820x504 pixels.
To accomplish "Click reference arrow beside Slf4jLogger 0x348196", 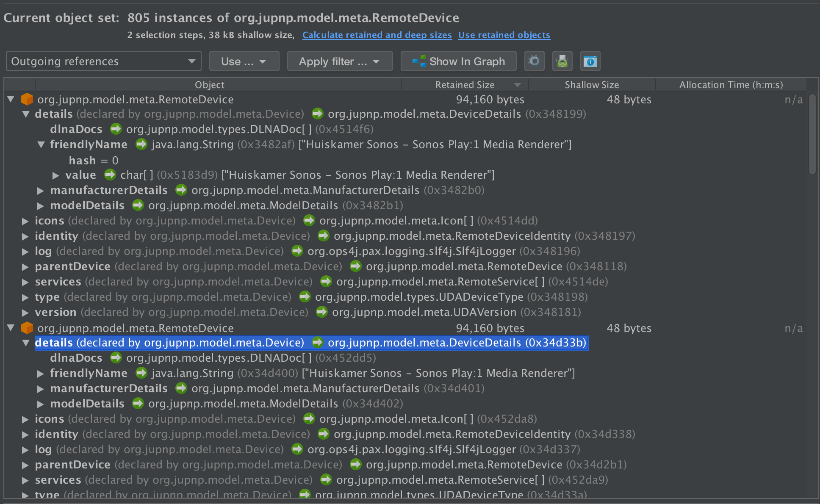I will pos(297,251).
